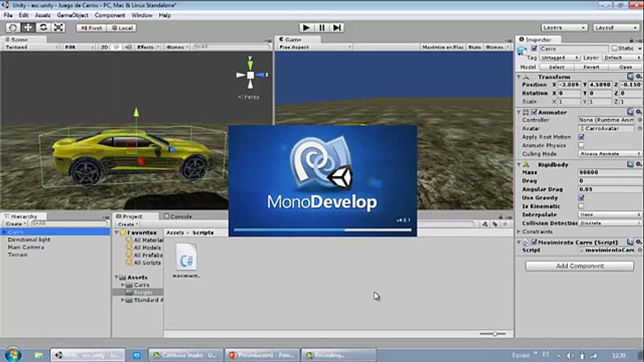This screenshot has height=362, width=644.
Task: Click the Add Component button
Action: pos(580,266)
